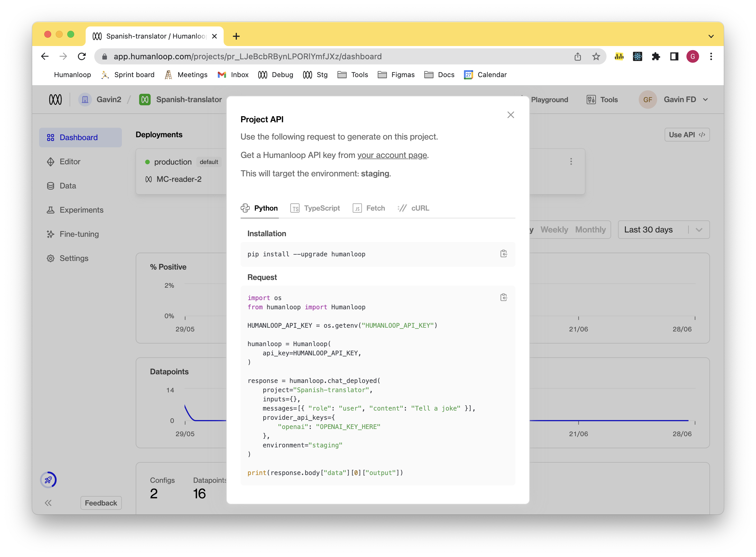Click the browser extensions puzzle icon
The width and height of the screenshot is (756, 557).
pos(656,56)
